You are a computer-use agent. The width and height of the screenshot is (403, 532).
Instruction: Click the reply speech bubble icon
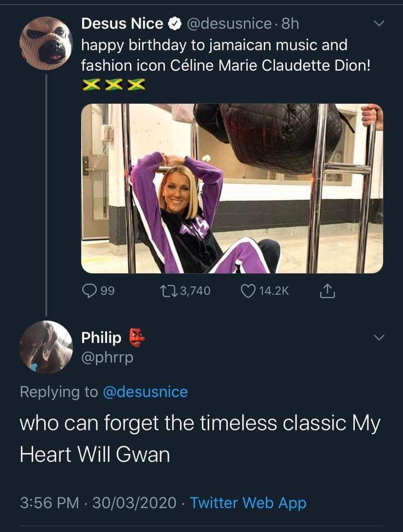click(x=89, y=291)
